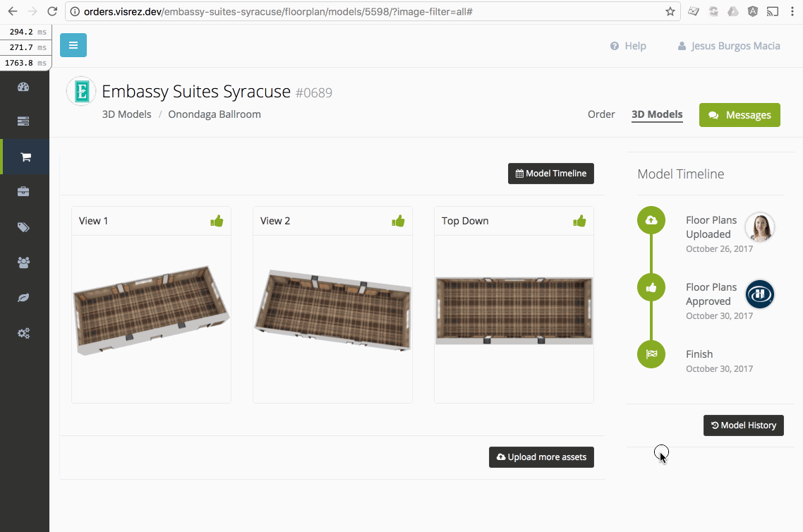The width and height of the screenshot is (803, 532).
Task: Click the Onondaga Ballroom breadcrumb
Action: [x=215, y=114]
